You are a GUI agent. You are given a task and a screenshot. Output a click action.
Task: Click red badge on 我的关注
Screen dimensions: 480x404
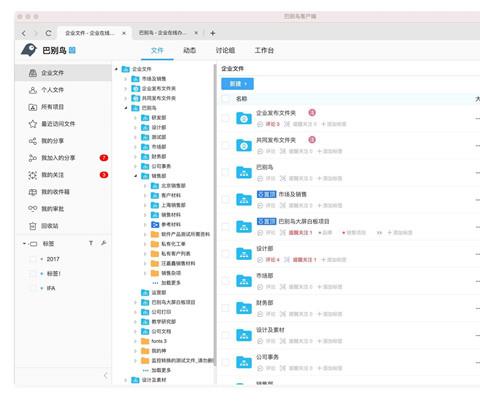pyautogui.click(x=104, y=175)
